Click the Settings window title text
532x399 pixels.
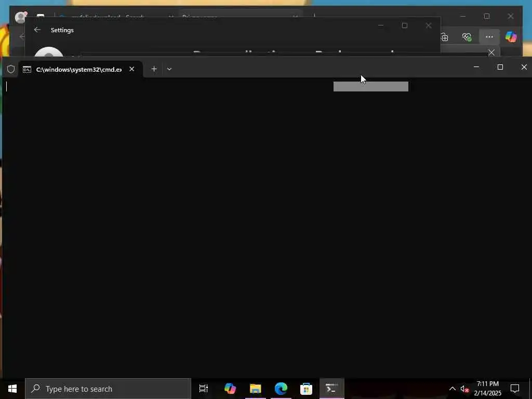coord(62,30)
